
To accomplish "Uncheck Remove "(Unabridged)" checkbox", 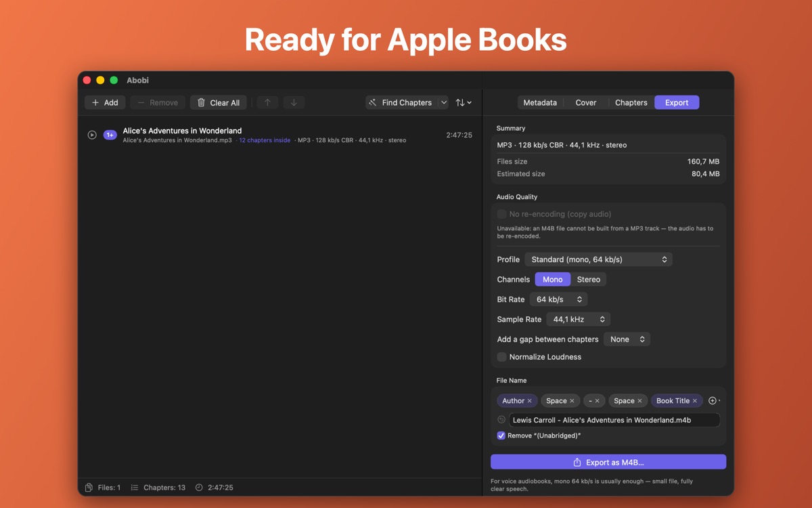I will (501, 436).
